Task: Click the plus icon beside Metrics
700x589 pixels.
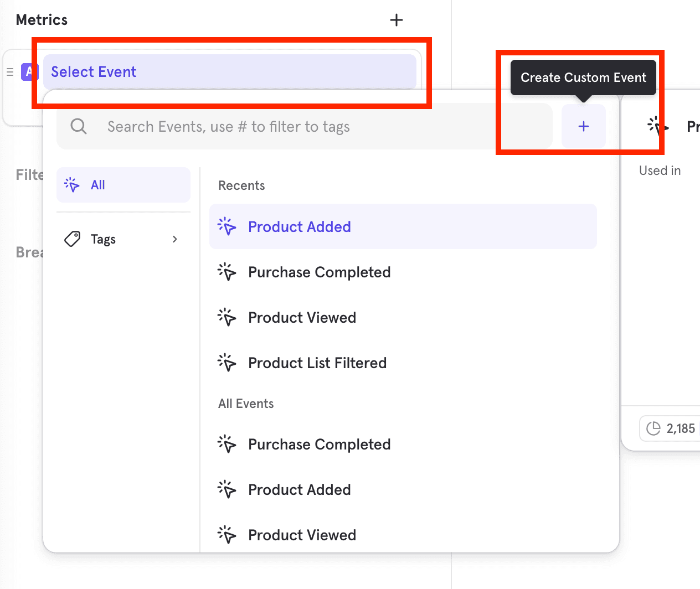Action: [397, 20]
